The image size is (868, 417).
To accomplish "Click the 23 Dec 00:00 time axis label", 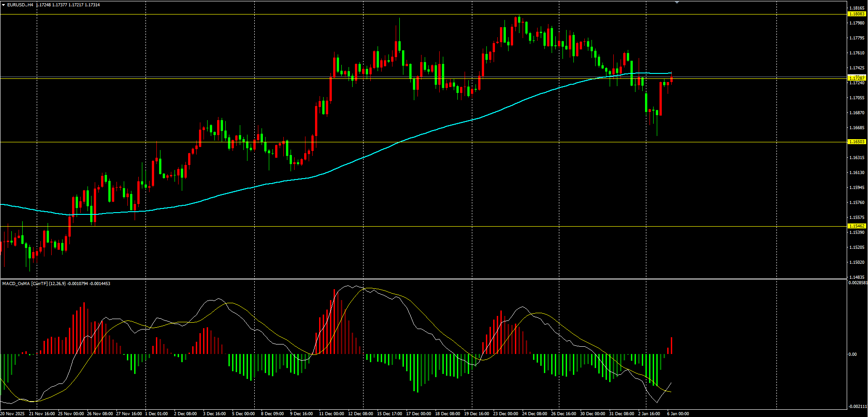I will tap(505, 414).
